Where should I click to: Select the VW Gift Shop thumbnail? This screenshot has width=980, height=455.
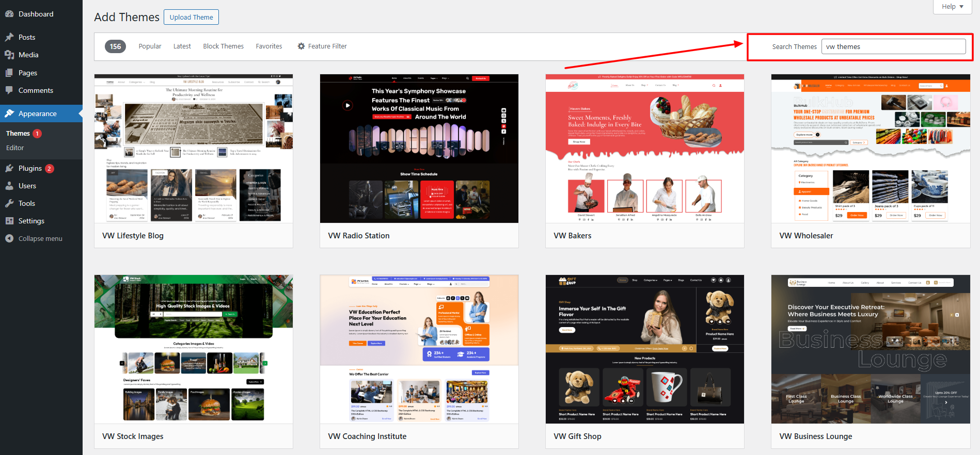coord(645,349)
